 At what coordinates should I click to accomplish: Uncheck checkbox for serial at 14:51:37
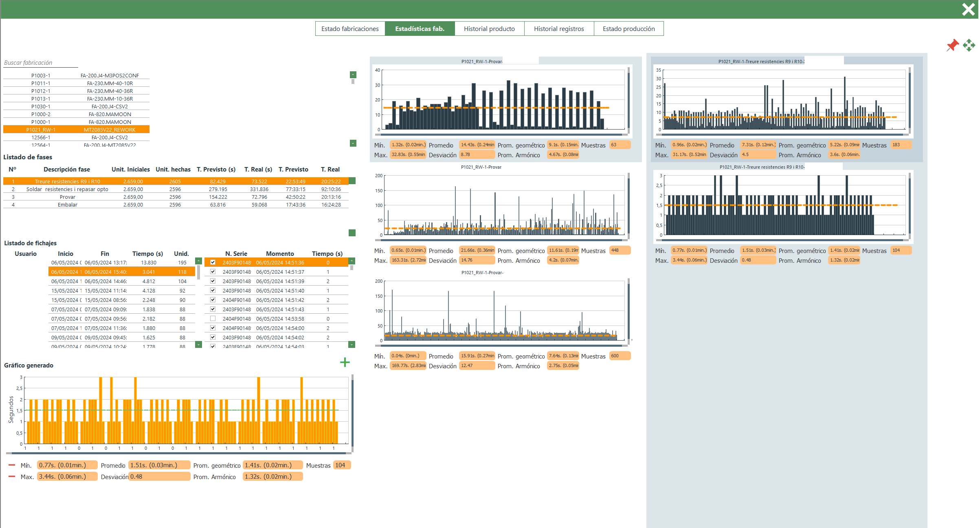pos(213,272)
